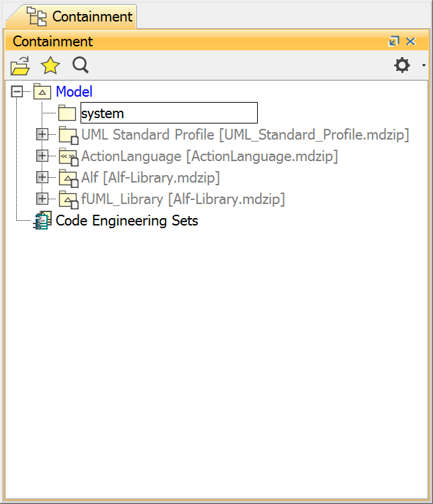Click the favorites star icon
Viewport: 433px width, 504px height.
pyautogui.click(x=50, y=66)
